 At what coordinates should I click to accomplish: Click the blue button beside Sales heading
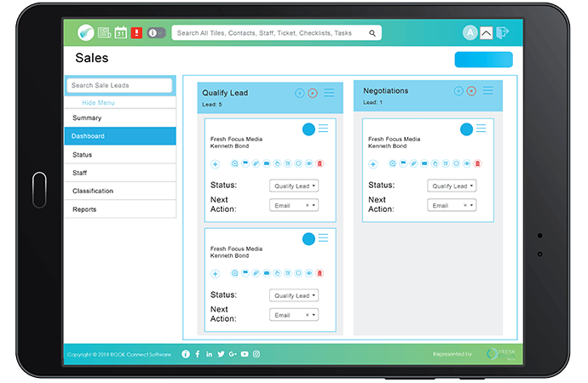click(x=483, y=60)
